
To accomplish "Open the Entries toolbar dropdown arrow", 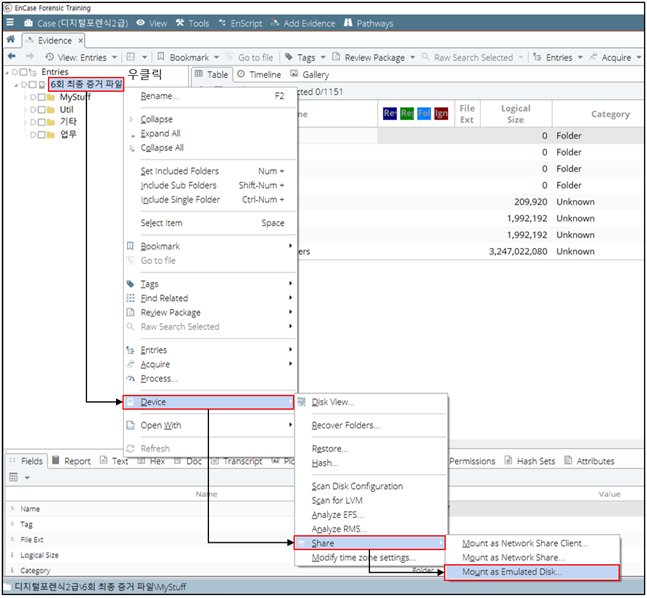I will click(x=580, y=57).
